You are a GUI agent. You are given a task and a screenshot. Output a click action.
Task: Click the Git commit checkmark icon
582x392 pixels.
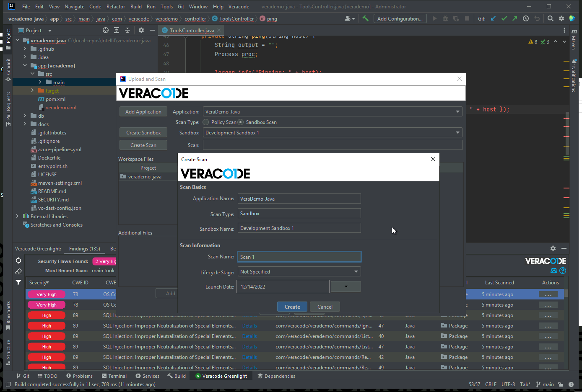coord(504,18)
